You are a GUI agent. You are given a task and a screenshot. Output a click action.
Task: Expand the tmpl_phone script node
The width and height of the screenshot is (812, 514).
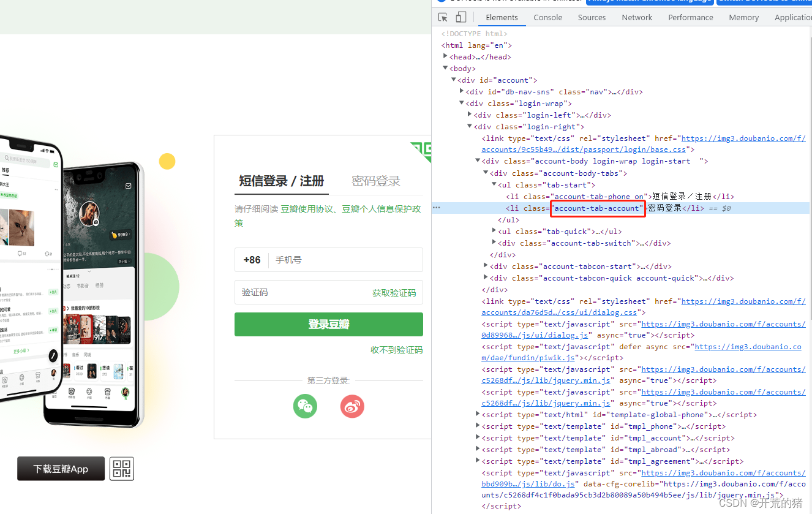478,426
